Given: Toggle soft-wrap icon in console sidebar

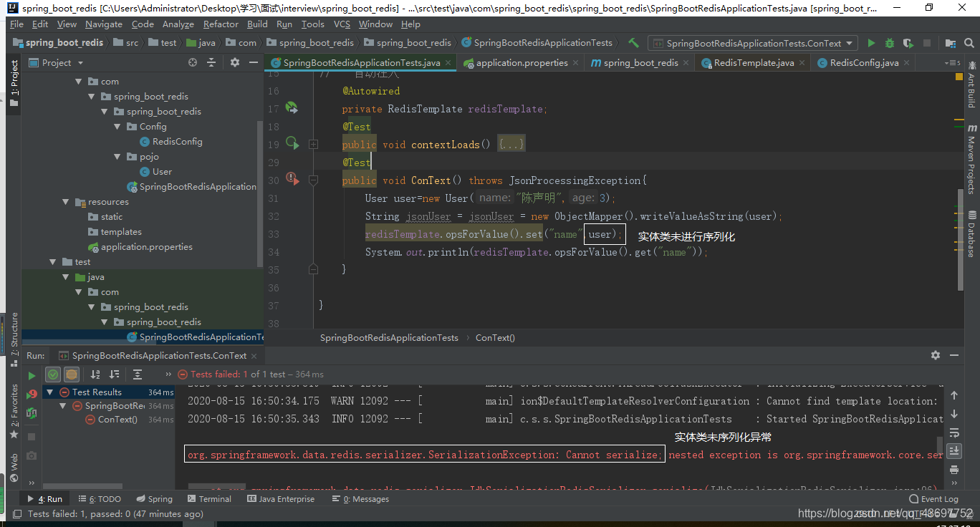Looking at the screenshot, I should 954,433.
